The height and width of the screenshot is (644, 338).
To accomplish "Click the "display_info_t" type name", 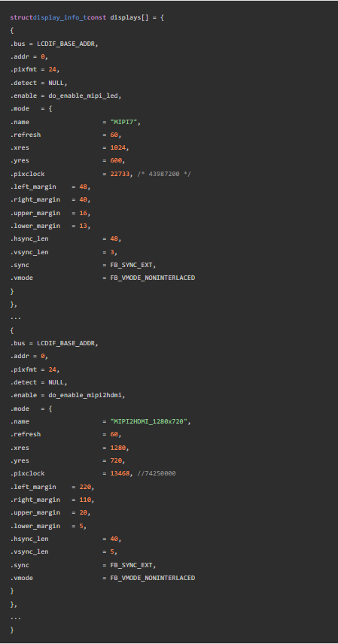I will 61,17.
